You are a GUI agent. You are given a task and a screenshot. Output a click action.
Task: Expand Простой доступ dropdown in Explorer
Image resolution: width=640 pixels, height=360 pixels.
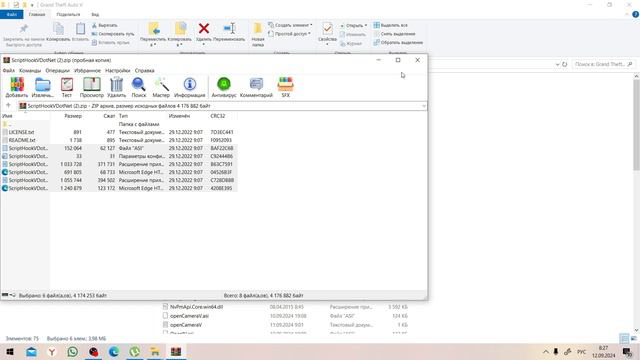(x=309, y=33)
